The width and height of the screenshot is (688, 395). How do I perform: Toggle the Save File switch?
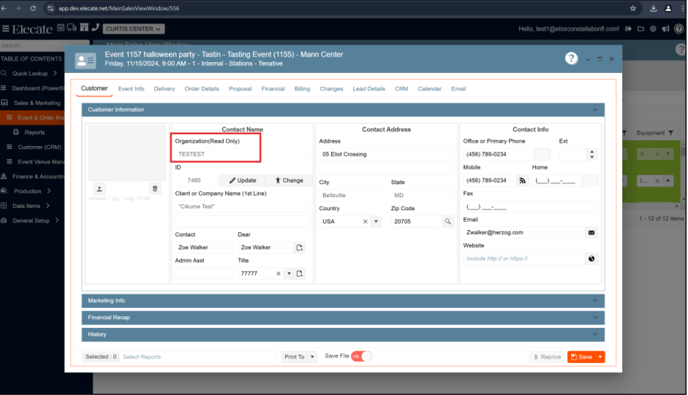coord(362,356)
